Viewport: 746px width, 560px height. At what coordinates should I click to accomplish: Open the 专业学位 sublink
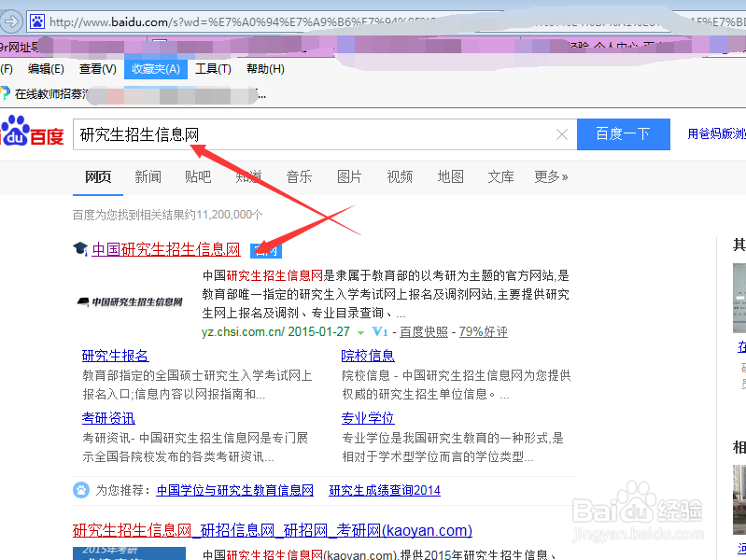pos(368,418)
